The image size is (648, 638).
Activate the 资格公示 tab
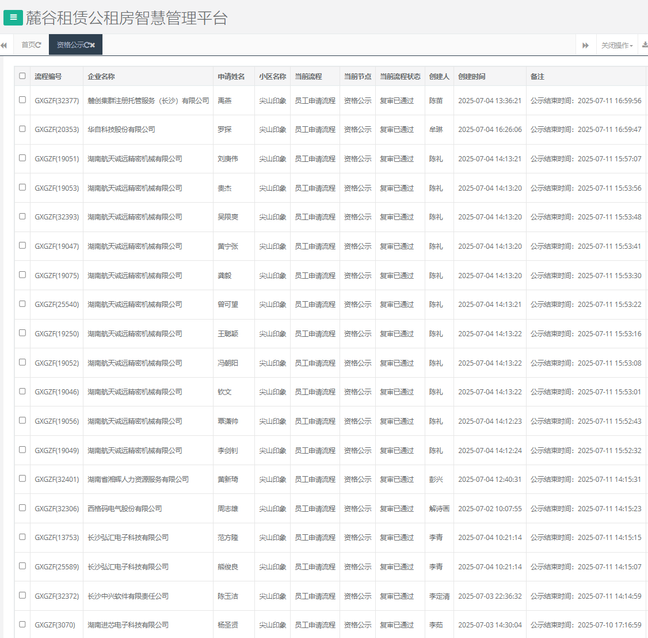pyautogui.click(x=70, y=45)
